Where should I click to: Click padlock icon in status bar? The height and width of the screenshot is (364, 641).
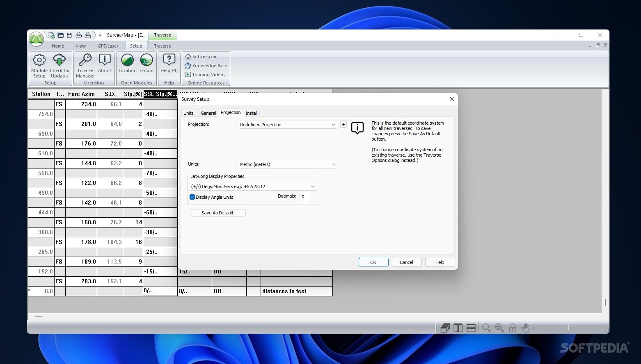(x=513, y=328)
